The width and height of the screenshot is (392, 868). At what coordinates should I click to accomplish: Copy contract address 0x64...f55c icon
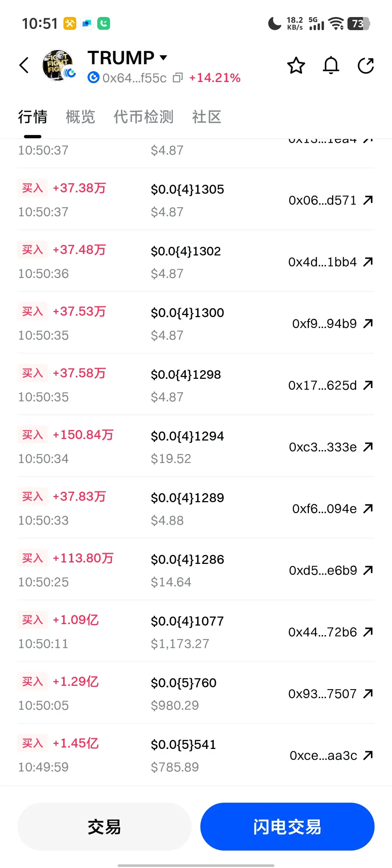click(178, 78)
